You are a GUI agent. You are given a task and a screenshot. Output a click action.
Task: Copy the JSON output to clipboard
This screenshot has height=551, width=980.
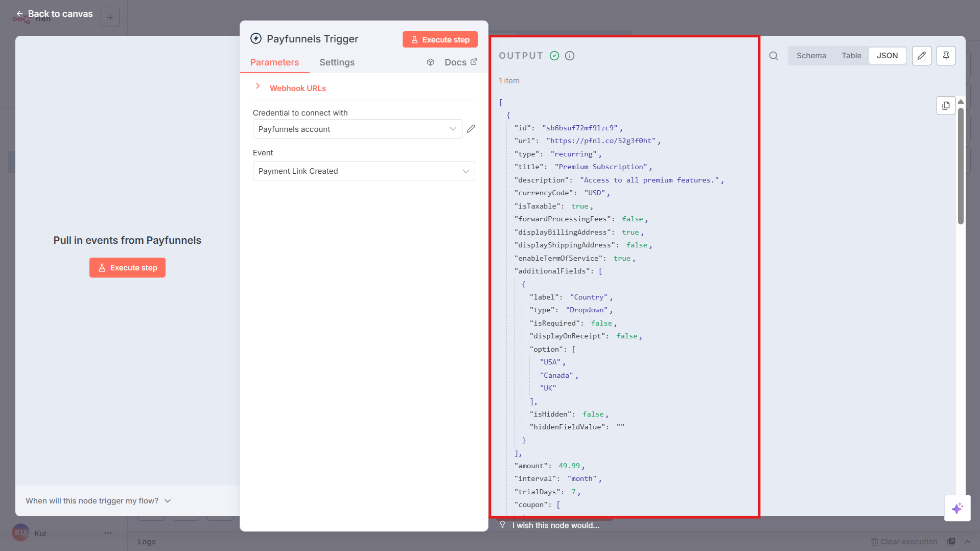(946, 106)
